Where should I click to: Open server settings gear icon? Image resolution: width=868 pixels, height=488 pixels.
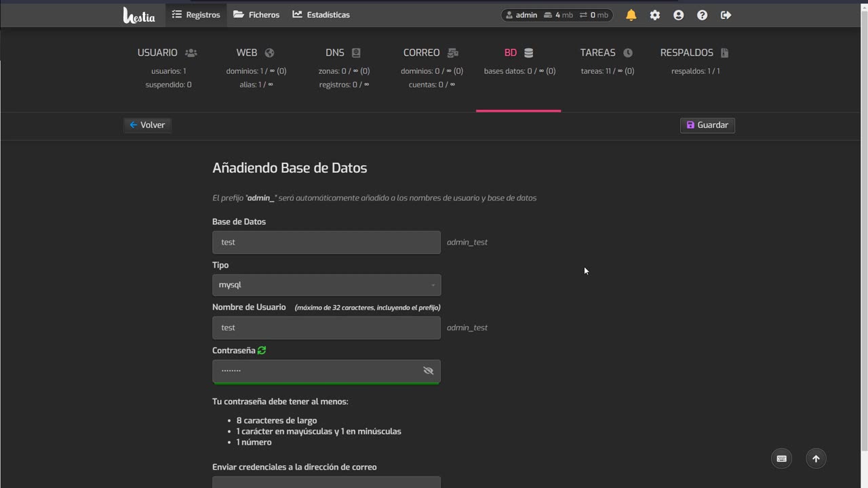point(655,15)
